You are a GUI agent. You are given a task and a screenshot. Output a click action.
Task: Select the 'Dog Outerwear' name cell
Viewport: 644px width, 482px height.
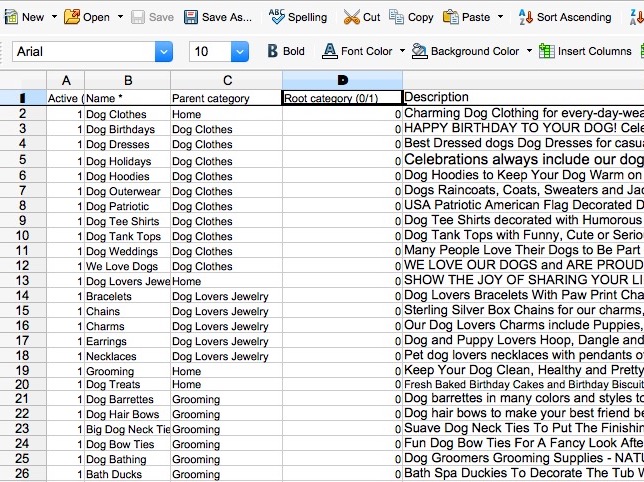(x=128, y=191)
